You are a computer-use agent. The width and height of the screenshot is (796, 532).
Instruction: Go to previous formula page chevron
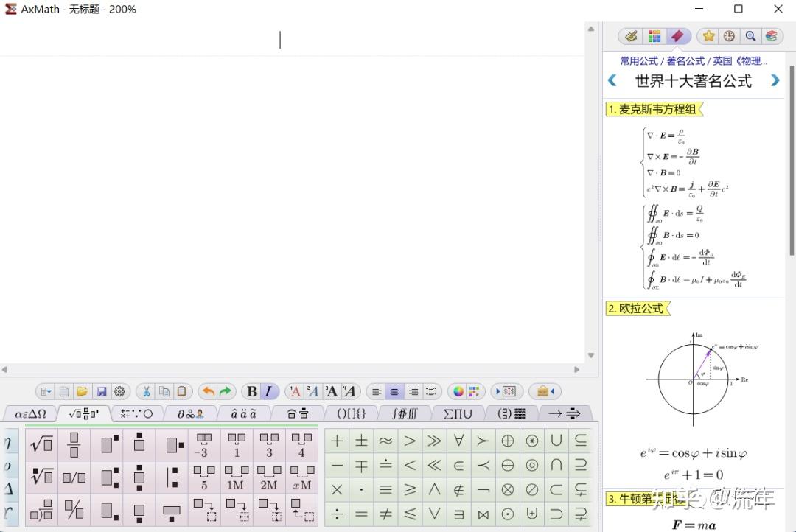point(612,80)
